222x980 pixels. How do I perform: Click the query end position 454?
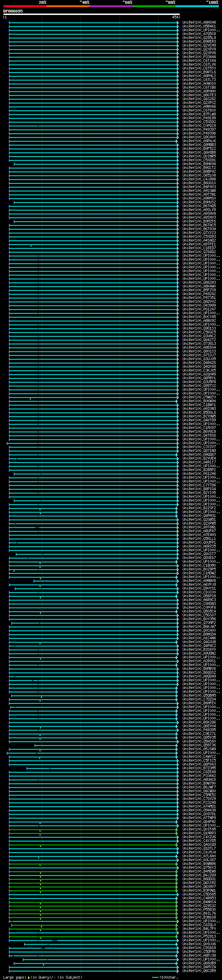coord(175,17)
